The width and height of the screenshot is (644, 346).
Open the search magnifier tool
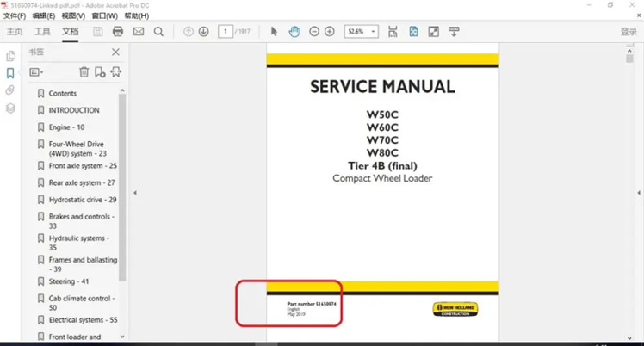pyautogui.click(x=158, y=32)
